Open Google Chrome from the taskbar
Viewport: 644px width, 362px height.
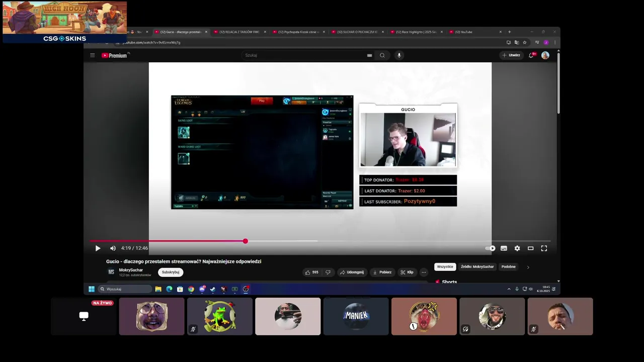coord(191,289)
